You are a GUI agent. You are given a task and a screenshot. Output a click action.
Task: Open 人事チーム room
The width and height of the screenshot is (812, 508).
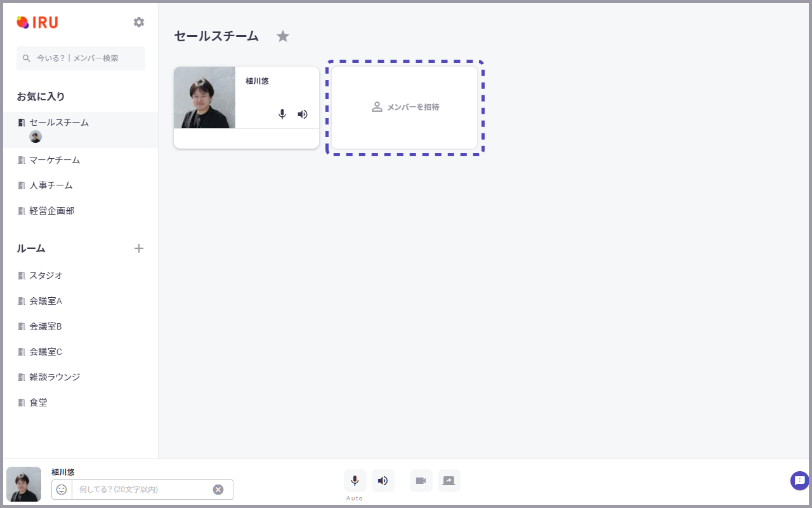81,185
